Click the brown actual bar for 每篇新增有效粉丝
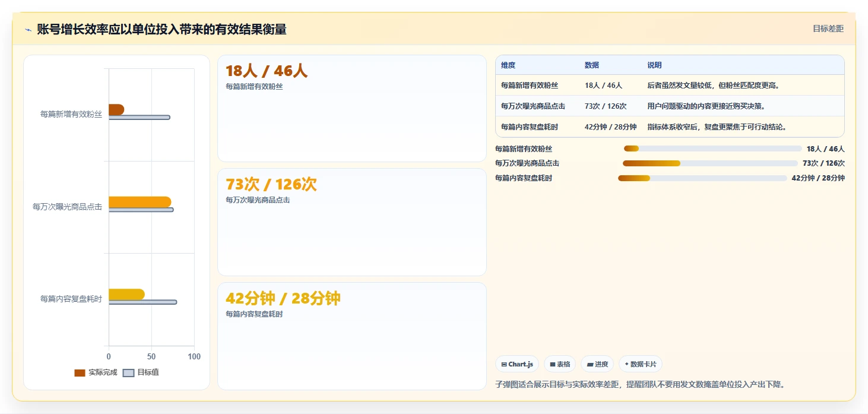Screen dimensions: 868x414 116,109
